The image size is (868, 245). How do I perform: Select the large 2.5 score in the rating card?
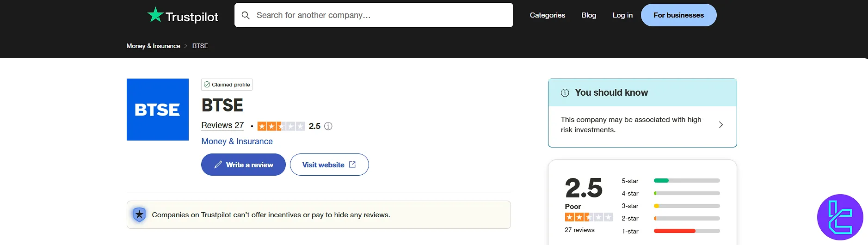coord(584,188)
